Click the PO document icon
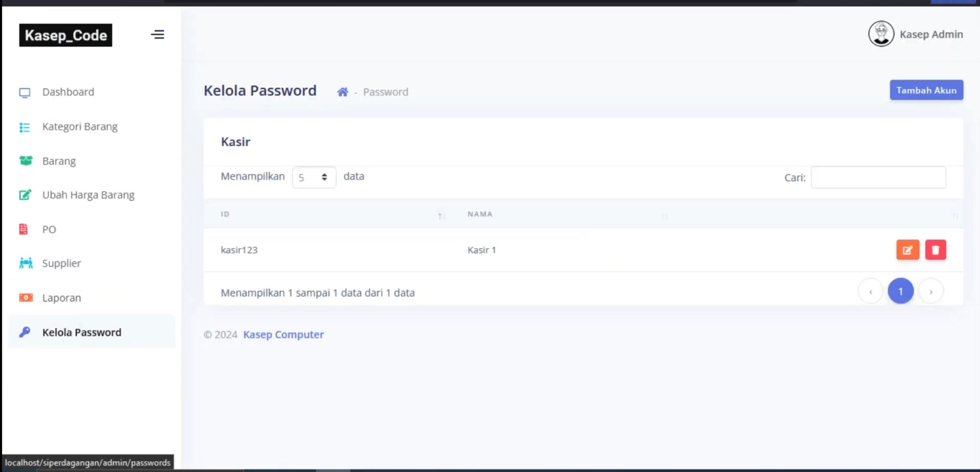This screenshot has width=980, height=472. tap(23, 229)
